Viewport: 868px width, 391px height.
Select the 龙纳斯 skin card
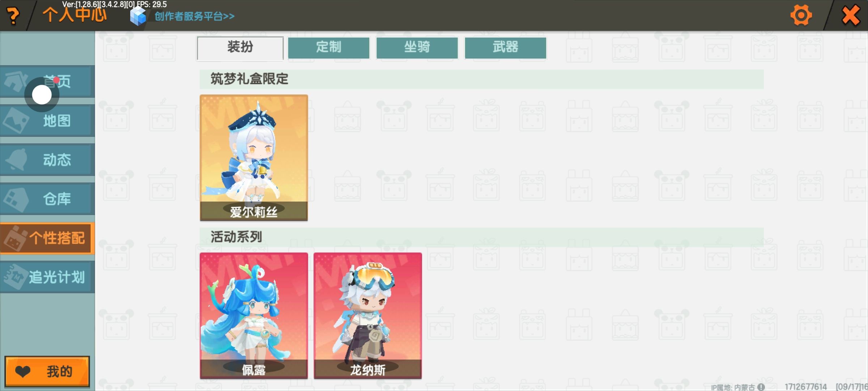[368, 316]
